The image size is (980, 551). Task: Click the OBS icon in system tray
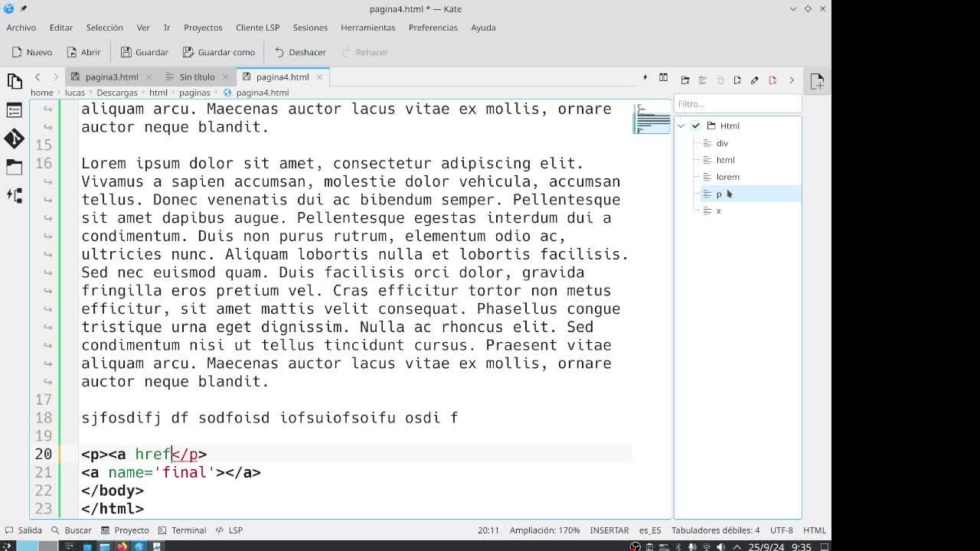(x=635, y=546)
